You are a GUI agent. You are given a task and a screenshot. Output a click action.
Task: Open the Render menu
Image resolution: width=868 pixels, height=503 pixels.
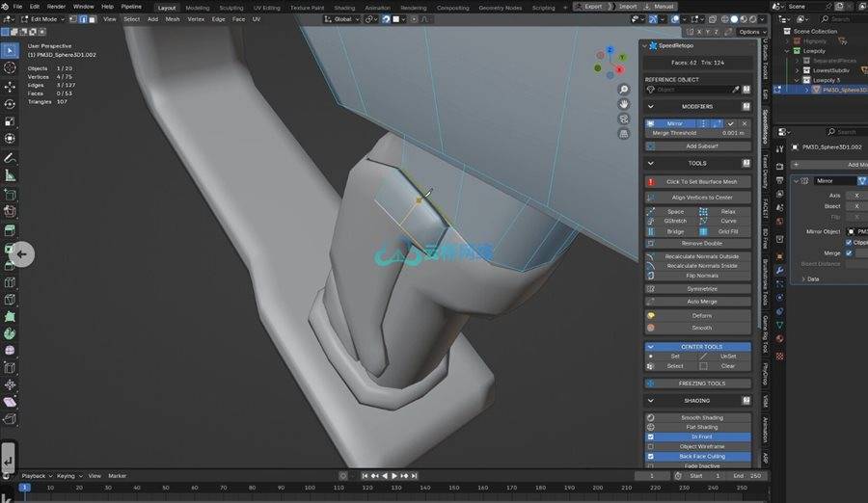pyautogui.click(x=57, y=6)
